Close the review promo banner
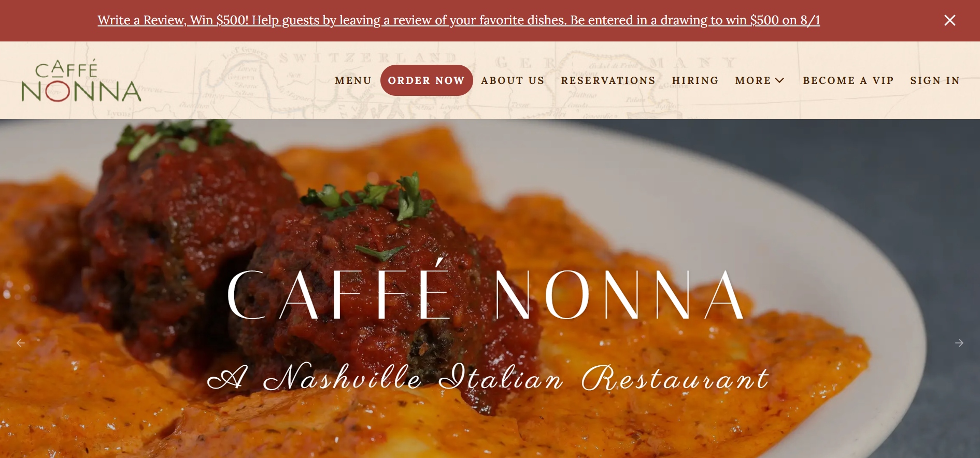This screenshot has height=458, width=980. pyautogui.click(x=949, y=20)
